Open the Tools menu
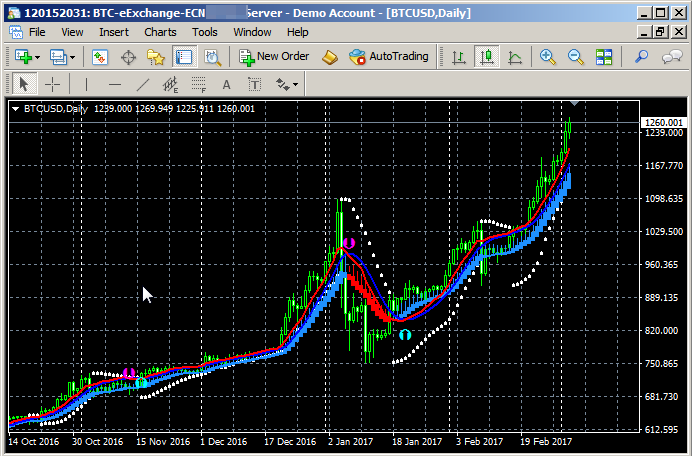692x456 pixels. [204, 32]
